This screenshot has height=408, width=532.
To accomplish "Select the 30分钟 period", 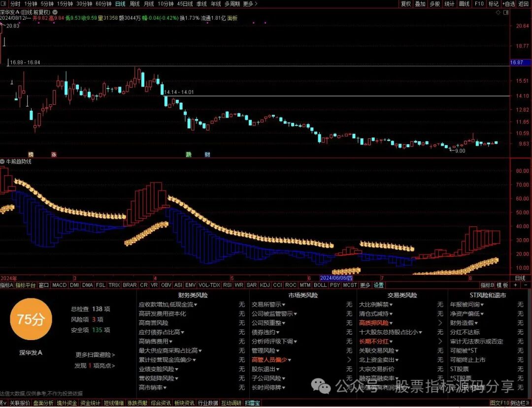I will tap(84, 4).
